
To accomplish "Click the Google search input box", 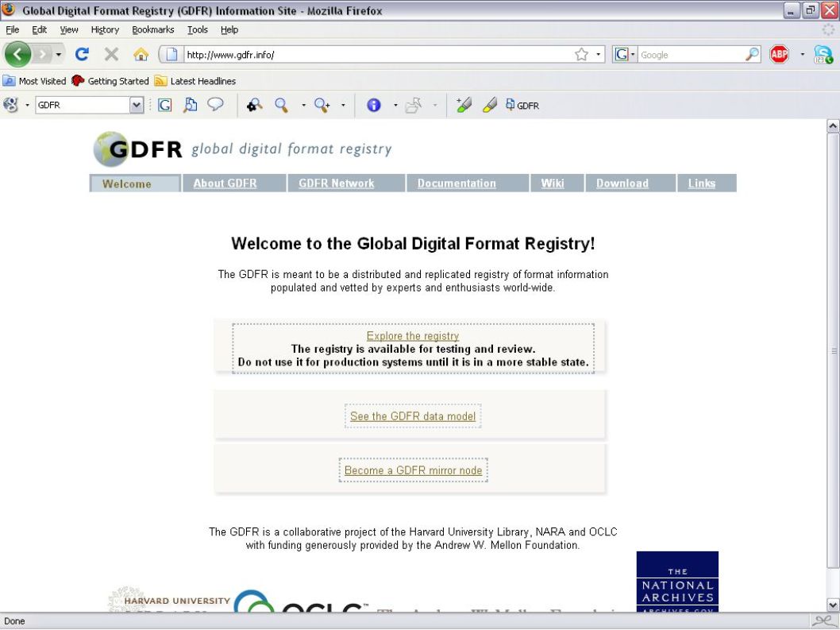I will pos(691,54).
